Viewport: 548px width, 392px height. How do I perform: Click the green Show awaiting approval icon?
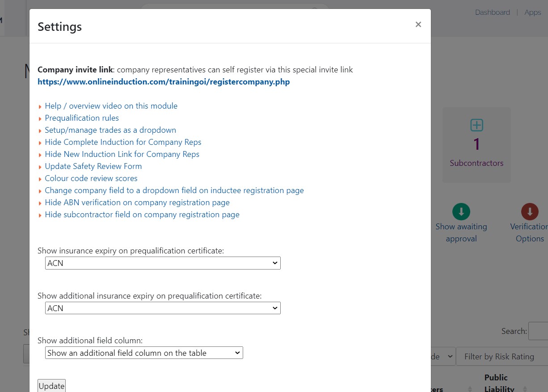pyautogui.click(x=461, y=211)
